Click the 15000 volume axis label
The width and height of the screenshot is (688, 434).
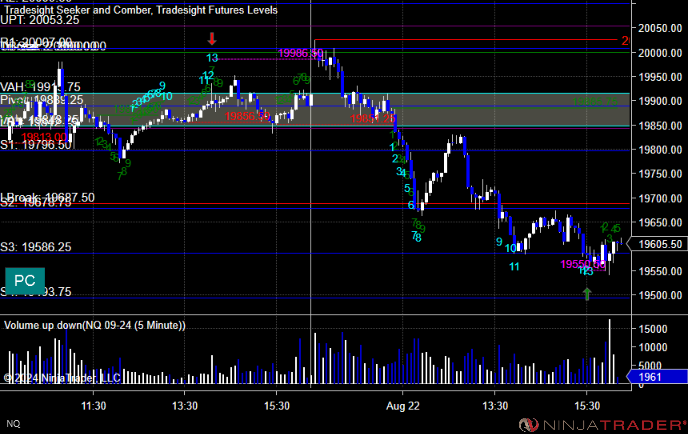click(x=652, y=329)
